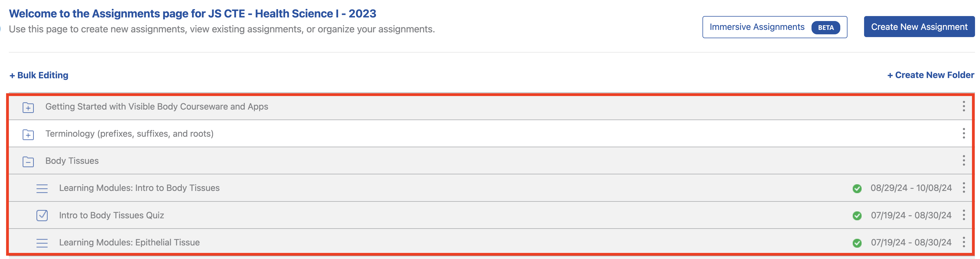The height and width of the screenshot is (259, 980).
Task: Open three-dot menu for Body Tissues folder
Action: coord(964,160)
